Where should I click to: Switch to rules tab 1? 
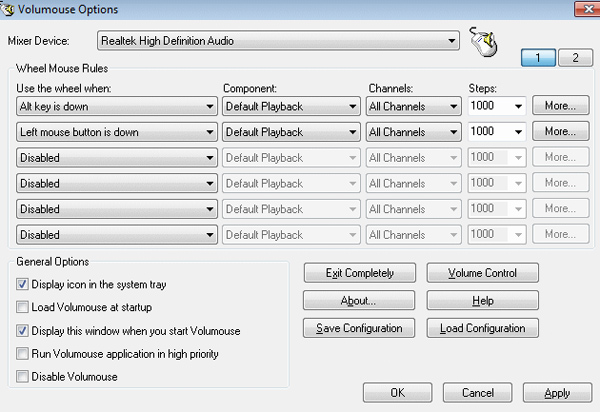pos(538,58)
